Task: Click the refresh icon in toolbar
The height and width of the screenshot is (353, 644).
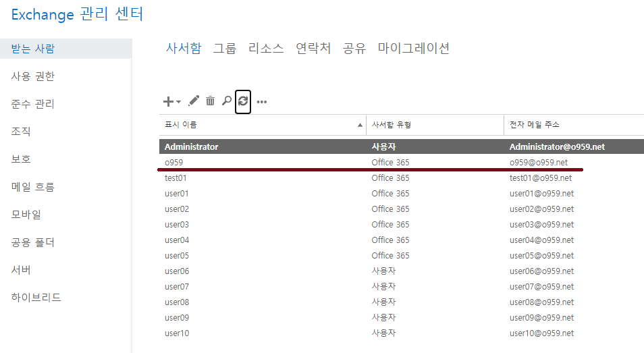Action: click(x=243, y=101)
